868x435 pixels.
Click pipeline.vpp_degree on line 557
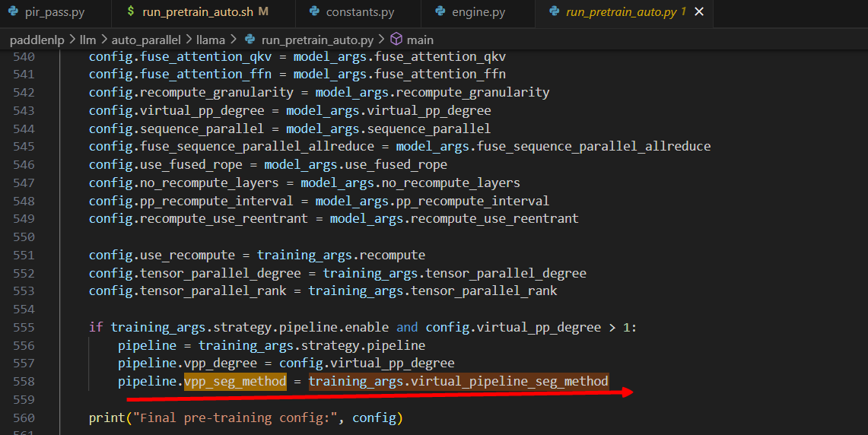187,363
